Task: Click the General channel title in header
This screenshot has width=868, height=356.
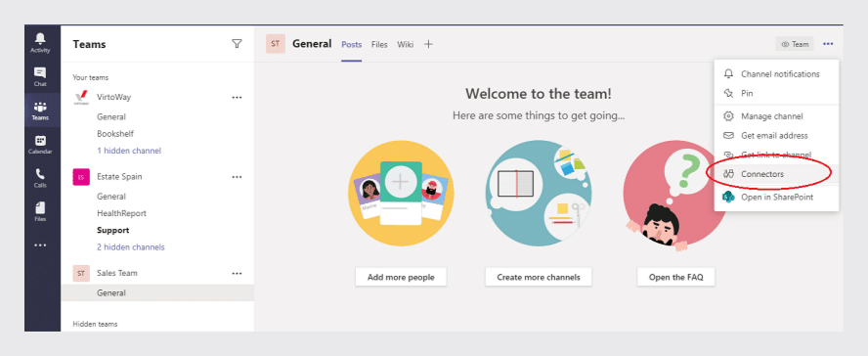Action: (312, 44)
